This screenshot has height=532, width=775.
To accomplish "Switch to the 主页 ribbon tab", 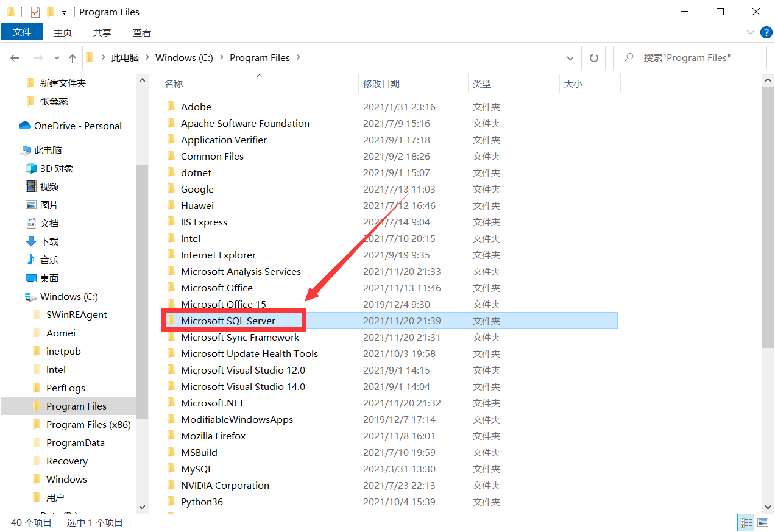I will click(x=63, y=32).
